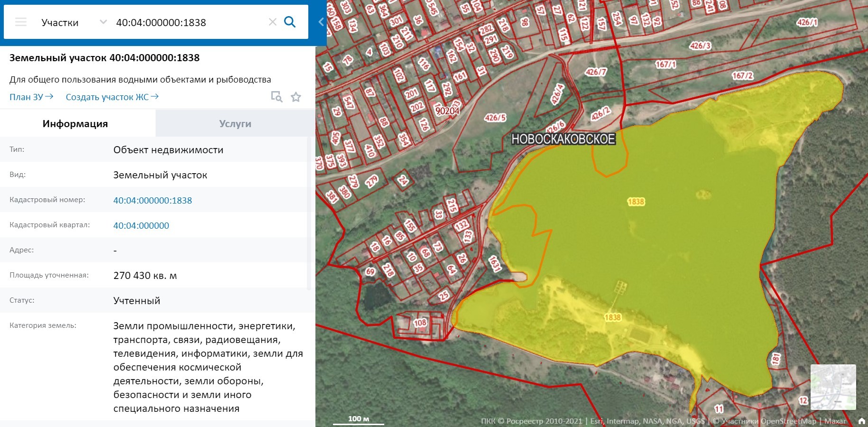The height and width of the screenshot is (427, 868).
Task: Switch to the Услуги tab
Action: (235, 124)
